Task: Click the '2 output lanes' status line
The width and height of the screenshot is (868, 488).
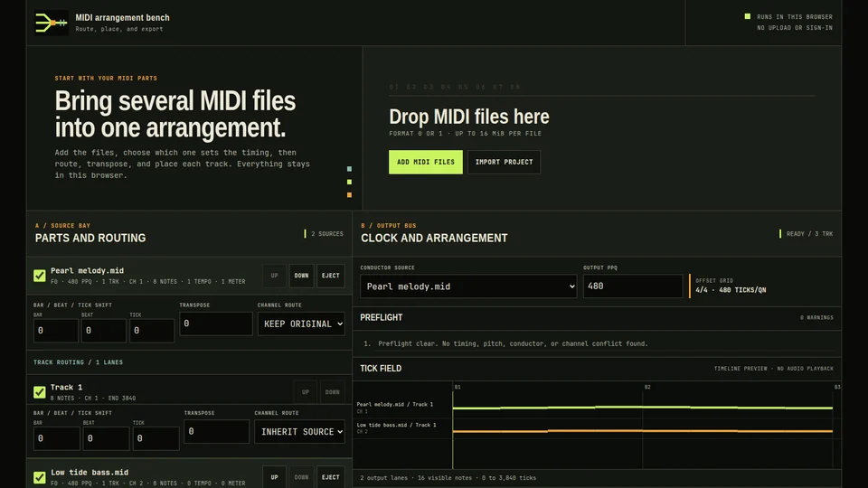Action: (x=448, y=477)
